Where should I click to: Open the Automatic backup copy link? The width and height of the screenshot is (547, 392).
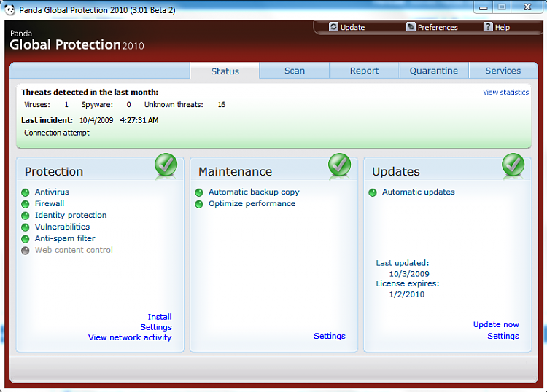coord(254,192)
